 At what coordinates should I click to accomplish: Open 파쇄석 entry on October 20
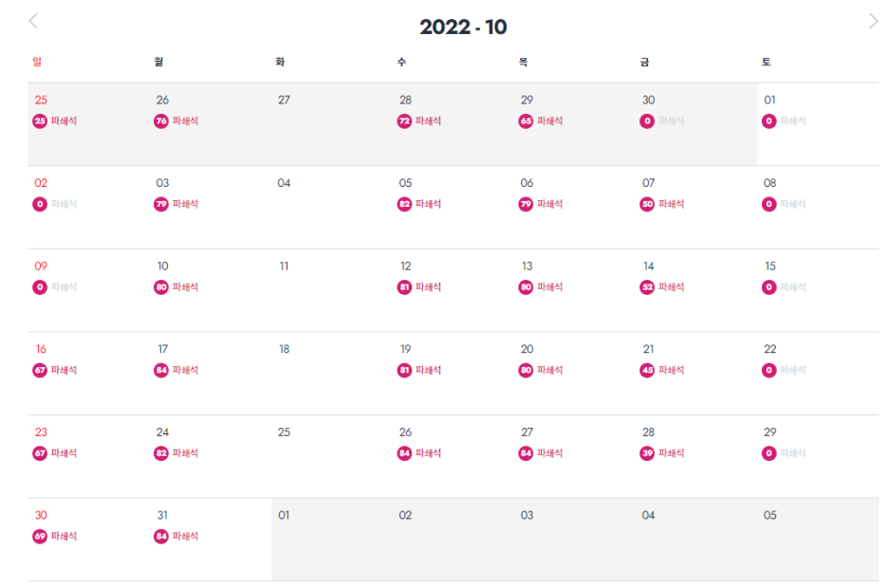point(550,370)
